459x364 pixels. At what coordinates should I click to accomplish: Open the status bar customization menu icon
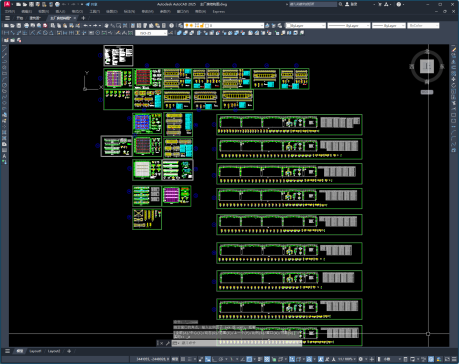click(454, 360)
